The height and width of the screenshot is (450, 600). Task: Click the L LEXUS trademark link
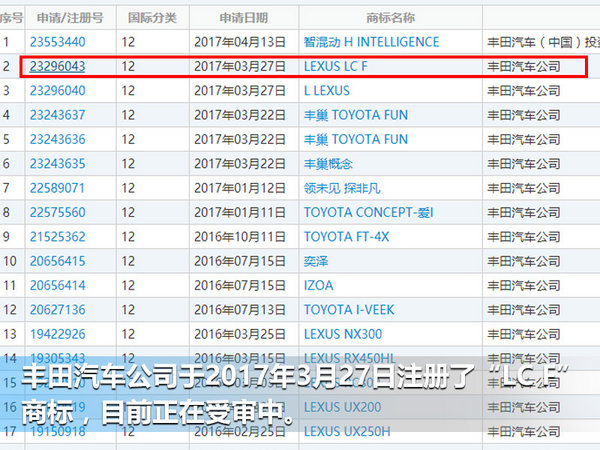[326, 91]
